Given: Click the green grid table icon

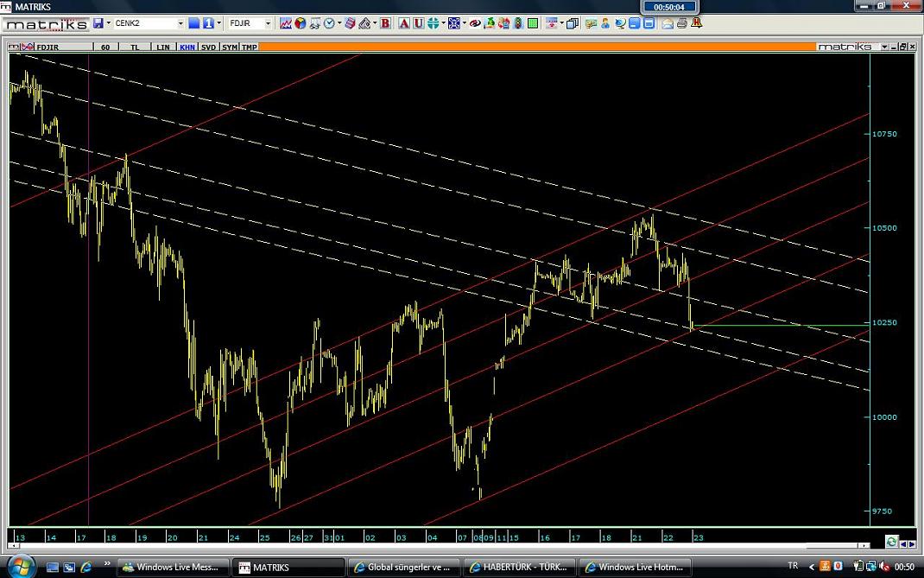Looking at the screenshot, I should pyautogui.click(x=533, y=23).
